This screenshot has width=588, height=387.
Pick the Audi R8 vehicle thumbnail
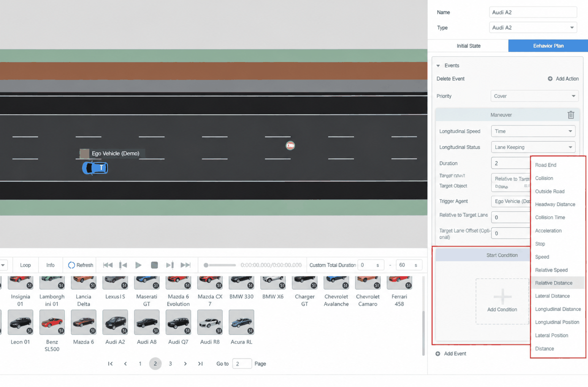point(210,322)
